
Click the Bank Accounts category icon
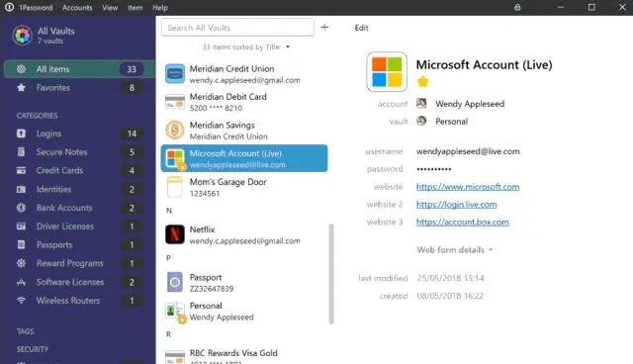pyautogui.click(x=21, y=208)
